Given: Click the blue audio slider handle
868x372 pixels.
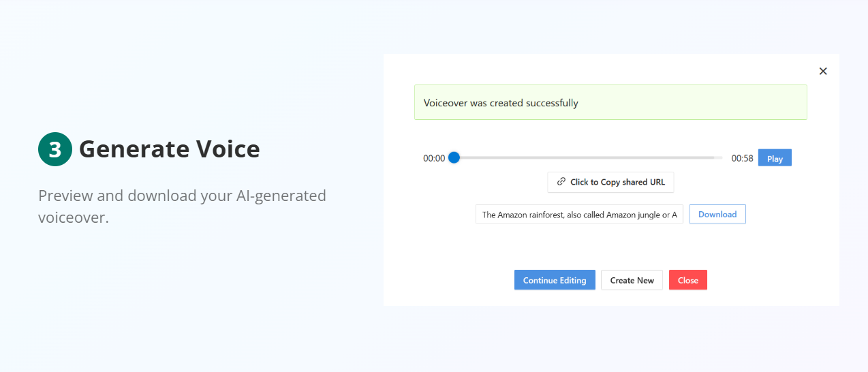Looking at the screenshot, I should 454,158.
